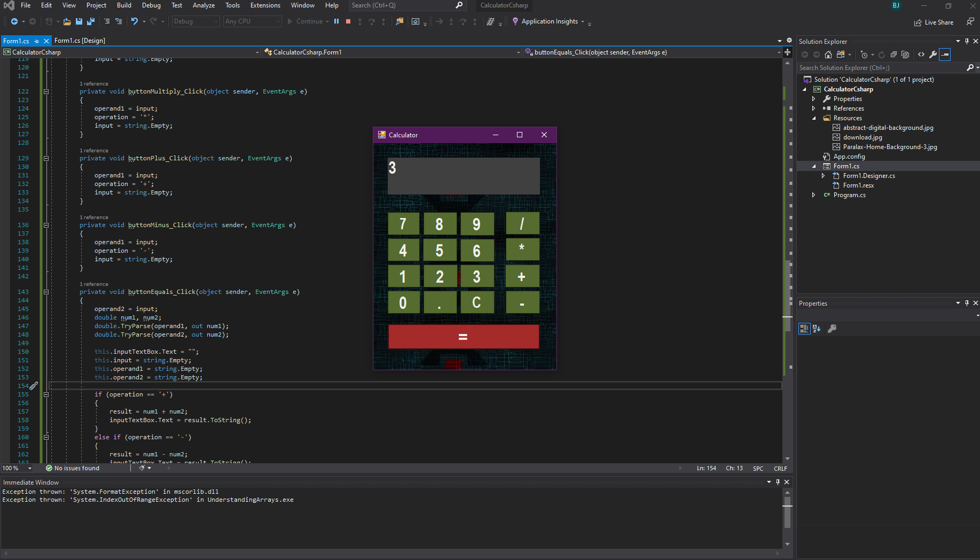Expand the References node in Solution Explorer

pos(814,108)
